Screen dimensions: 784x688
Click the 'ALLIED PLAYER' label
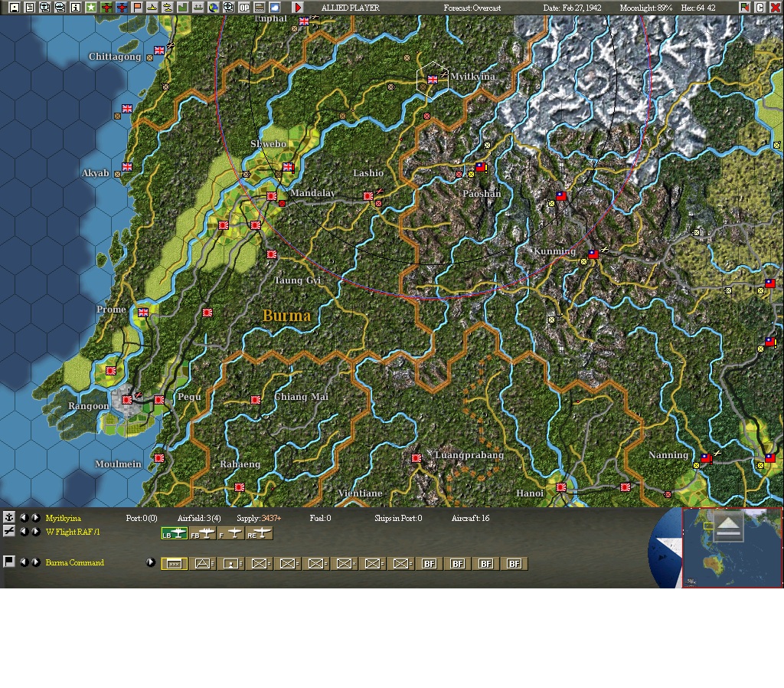pos(351,8)
